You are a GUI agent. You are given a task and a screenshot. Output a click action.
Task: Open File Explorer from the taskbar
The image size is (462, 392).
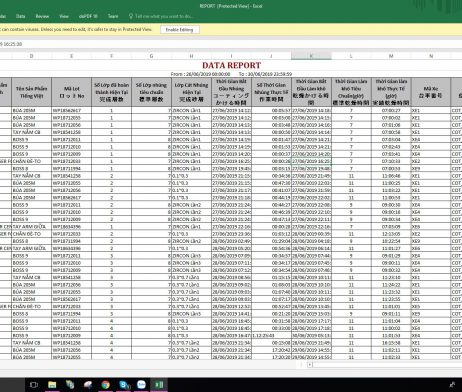[52, 385]
